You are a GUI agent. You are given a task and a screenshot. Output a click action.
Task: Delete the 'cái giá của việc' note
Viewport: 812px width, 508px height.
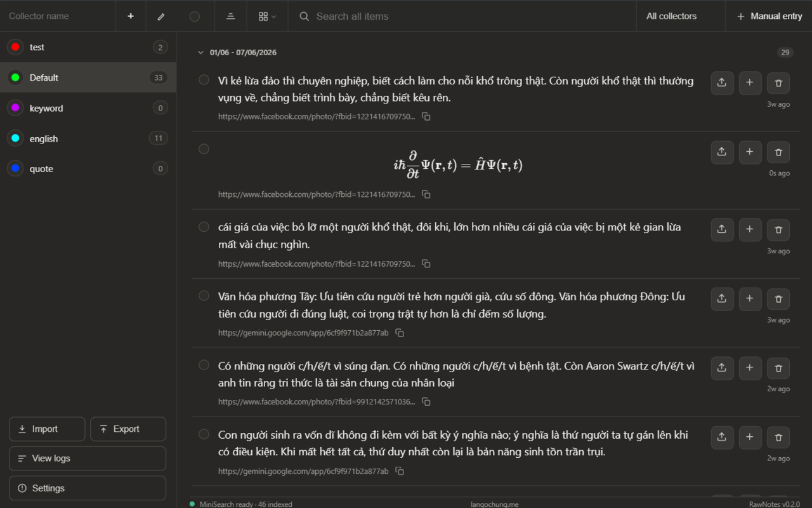(x=778, y=230)
